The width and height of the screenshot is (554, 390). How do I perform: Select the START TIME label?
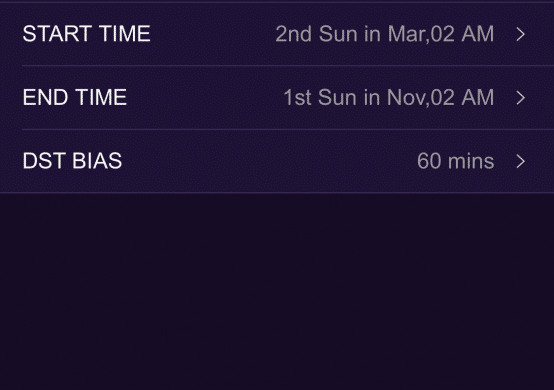click(87, 34)
